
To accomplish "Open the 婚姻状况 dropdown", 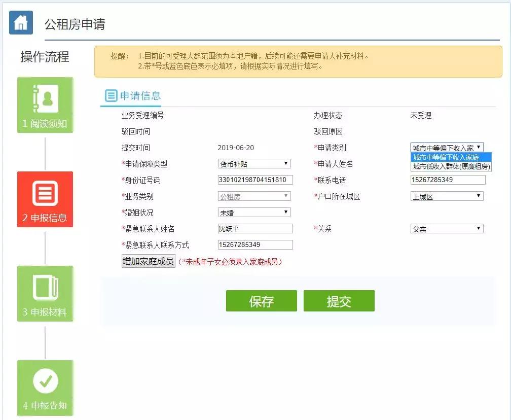I will point(286,212).
